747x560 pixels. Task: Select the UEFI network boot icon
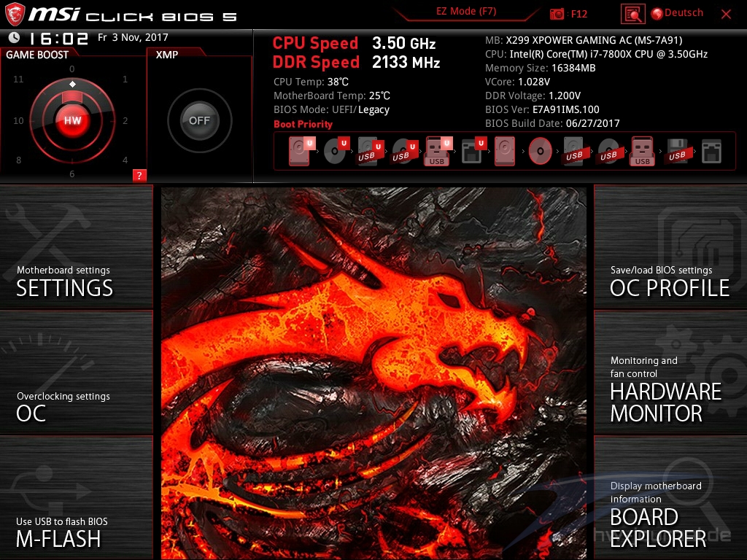coord(473,152)
